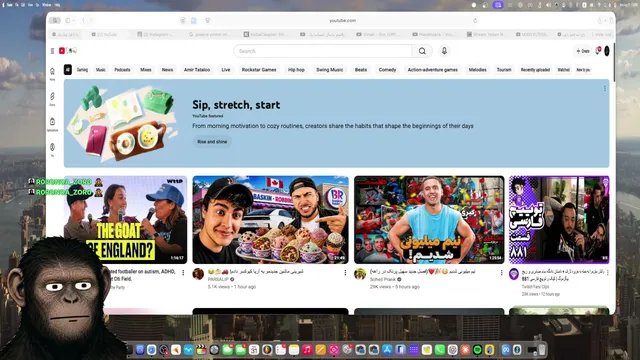Select the Mixes filter chip
Viewport: 640px width, 360px height.
coord(146,70)
